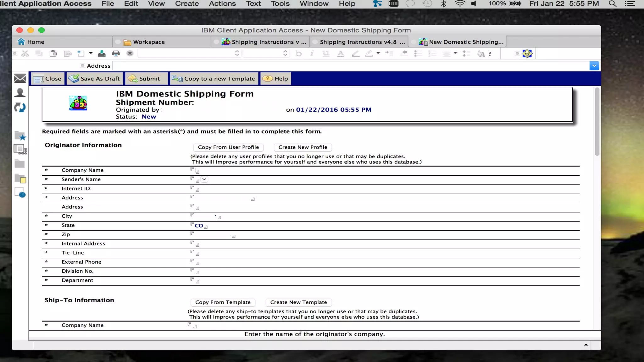Switch to Shipping Instructions v4.8 tab

pyautogui.click(x=359, y=42)
